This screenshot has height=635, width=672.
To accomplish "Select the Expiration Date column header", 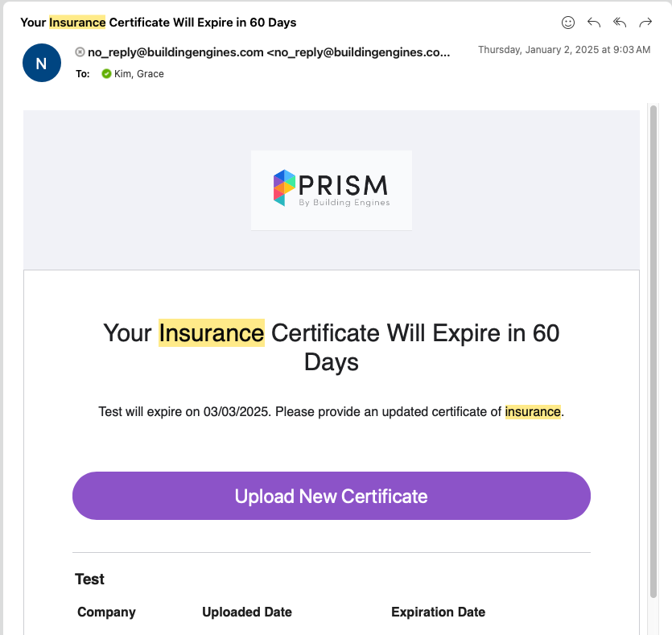I will coord(438,612).
